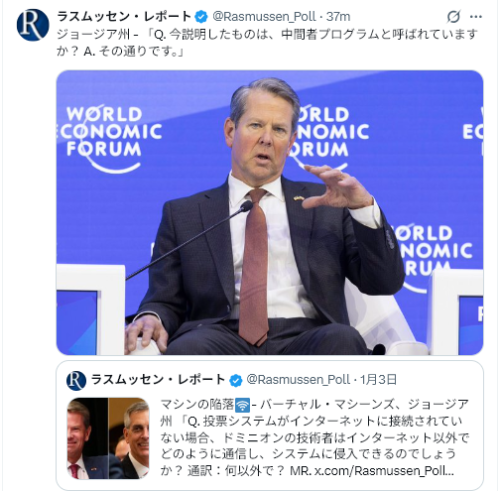This screenshot has width=500, height=491.
Task: Click the man's raised hand in the photo
Action: (337, 187)
